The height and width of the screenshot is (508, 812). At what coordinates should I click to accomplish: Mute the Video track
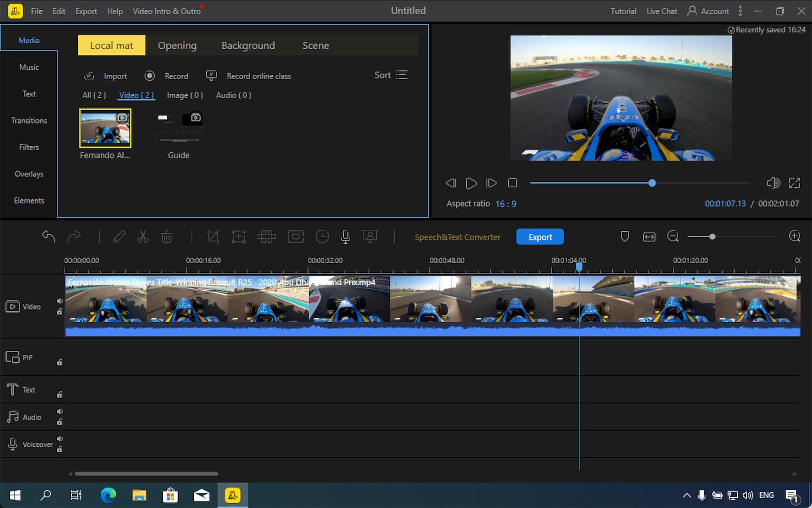coord(60,301)
